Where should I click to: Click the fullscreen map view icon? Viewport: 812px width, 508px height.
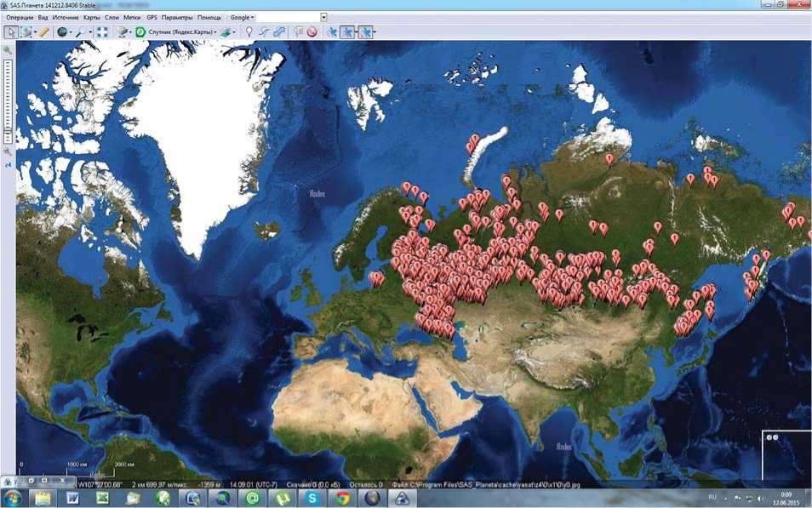click(x=101, y=31)
